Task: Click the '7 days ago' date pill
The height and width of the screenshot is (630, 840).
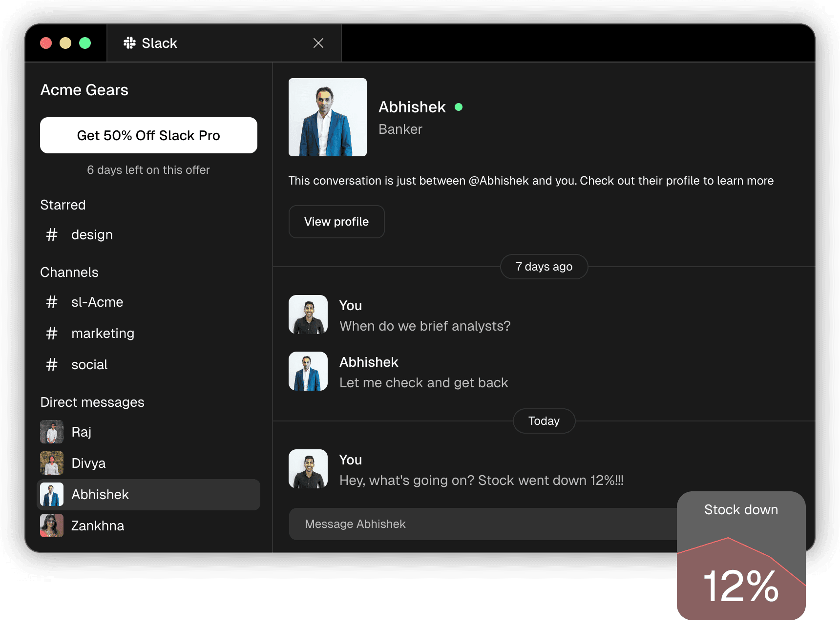Action: (x=544, y=267)
